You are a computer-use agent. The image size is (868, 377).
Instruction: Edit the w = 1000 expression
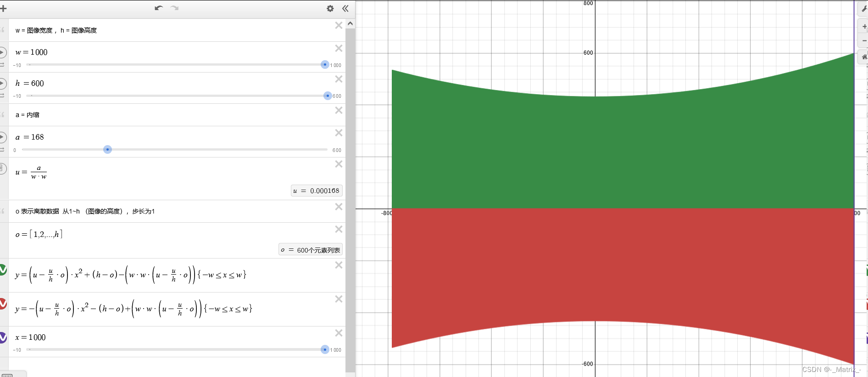click(x=32, y=52)
